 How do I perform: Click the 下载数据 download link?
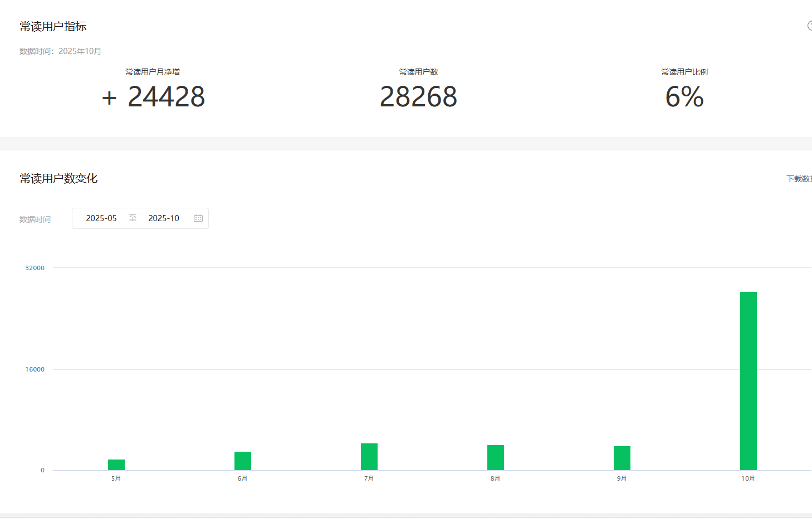pyautogui.click(x=799, y=179)
